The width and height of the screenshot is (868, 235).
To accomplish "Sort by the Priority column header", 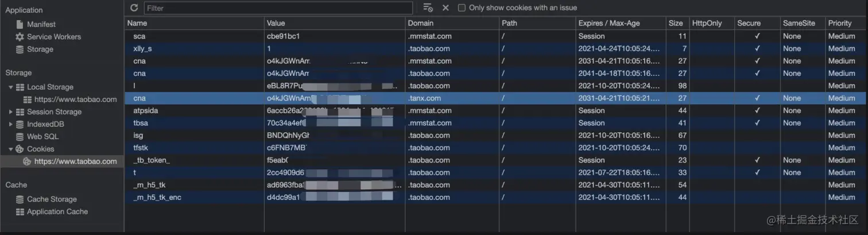I will point(846,23).
